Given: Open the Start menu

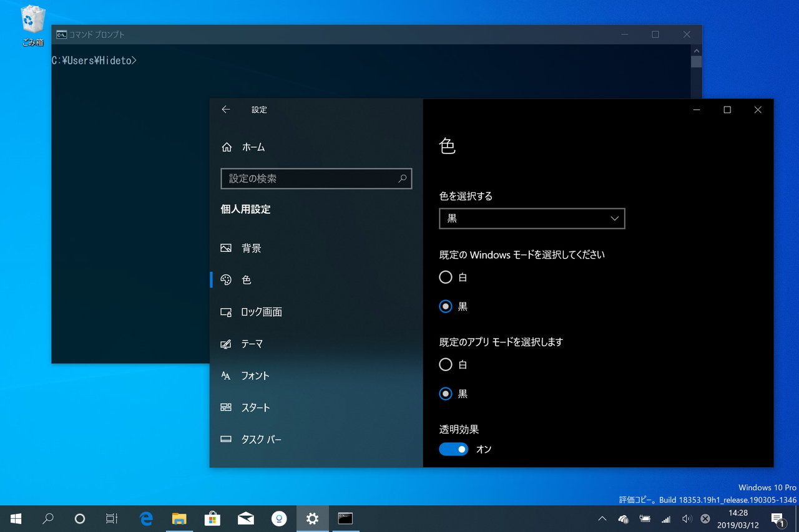Looking at the screenshot, I should [x=15, y=518].
